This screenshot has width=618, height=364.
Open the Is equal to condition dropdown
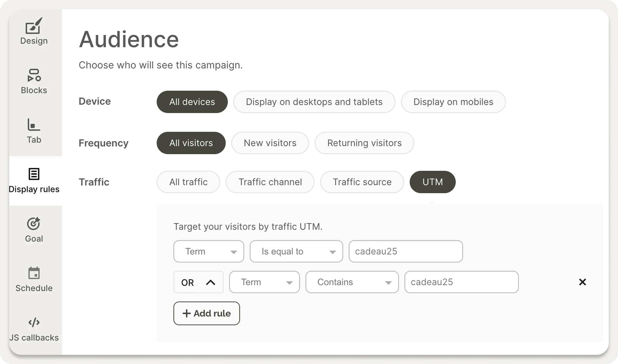coord(296,251)
